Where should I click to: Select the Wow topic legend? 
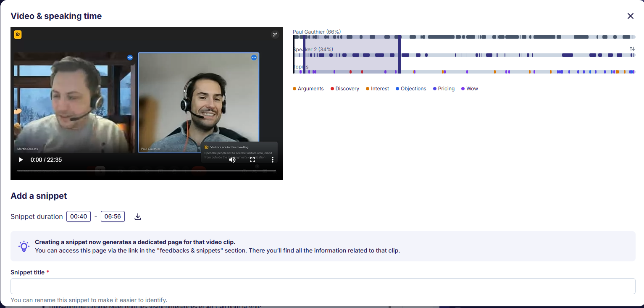pyautogui.click(x=470, y=89)
